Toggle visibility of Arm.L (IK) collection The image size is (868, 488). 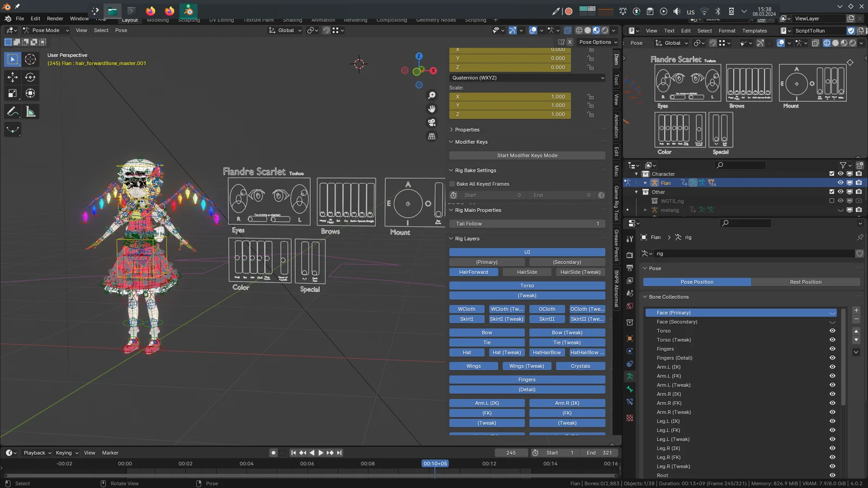(x=832, y=367)
